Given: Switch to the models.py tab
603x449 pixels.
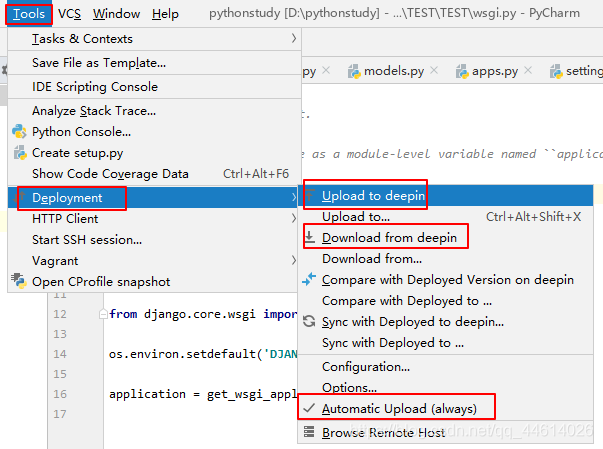Looking at the screenshot, I should tap(386, 71).
